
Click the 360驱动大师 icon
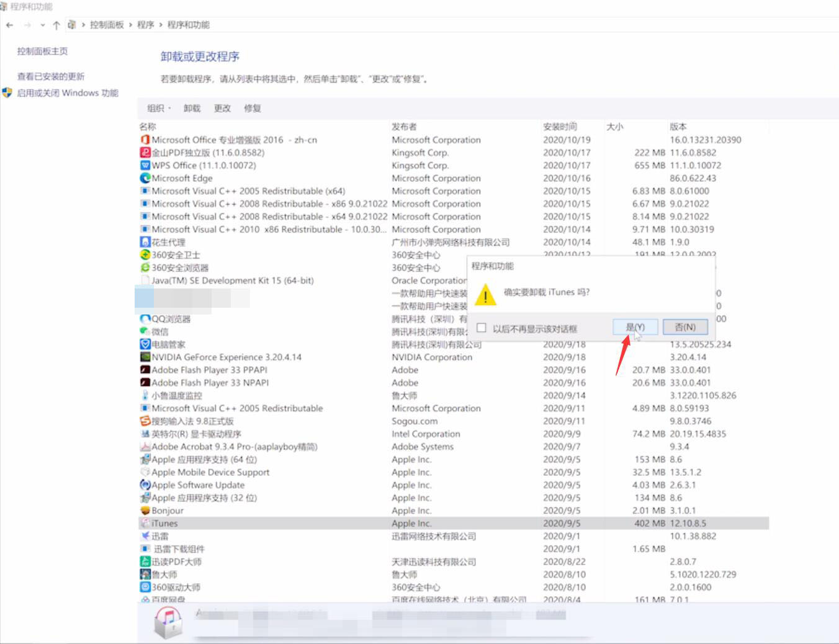pyautogui.click(x=145, y=587)
